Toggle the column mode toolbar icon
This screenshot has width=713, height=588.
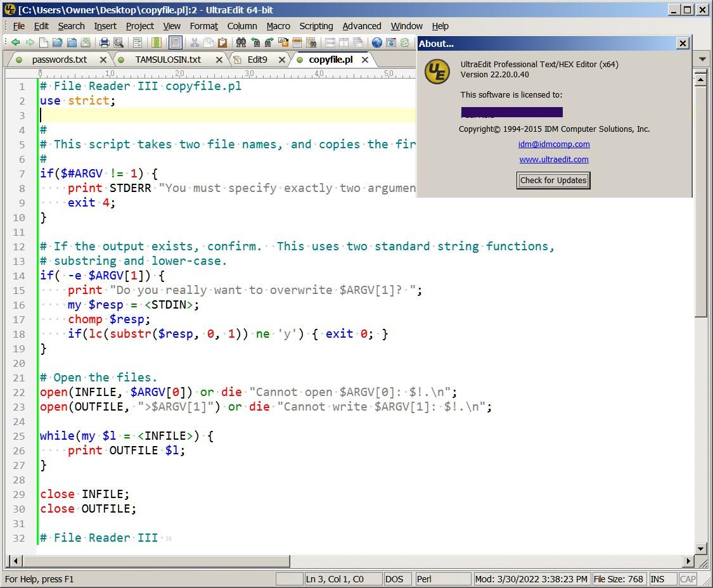click(157, 42)
